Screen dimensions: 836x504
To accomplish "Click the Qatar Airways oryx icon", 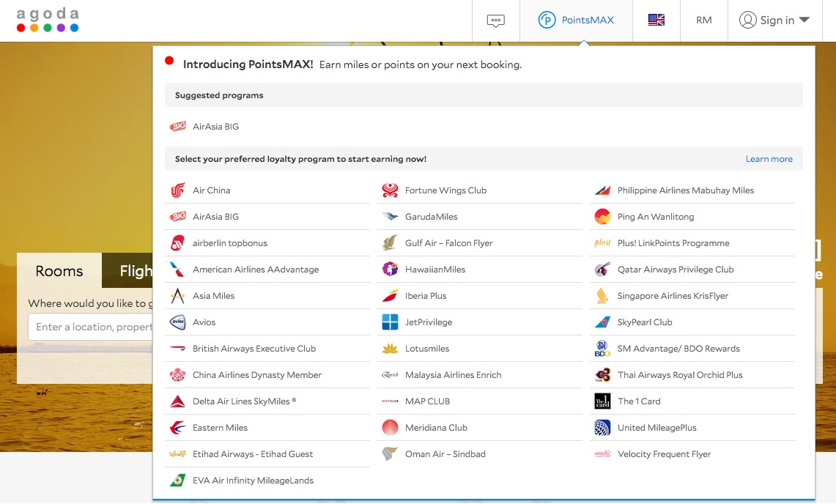I will pyautogui.click(x=602, y=270).
